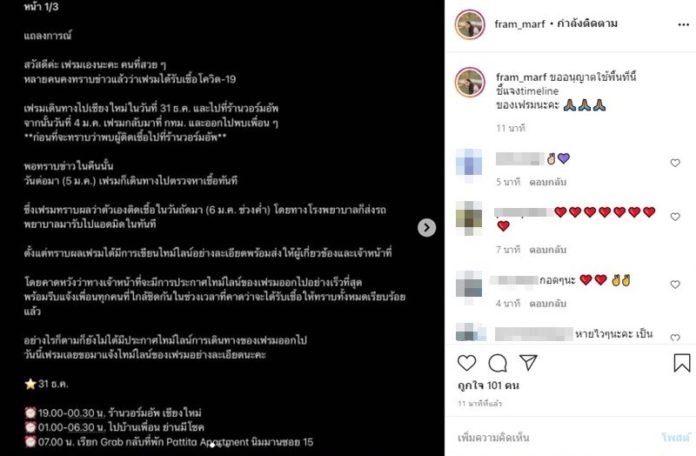
Task: Like the post with the heart icon
Action: (467, 363)
